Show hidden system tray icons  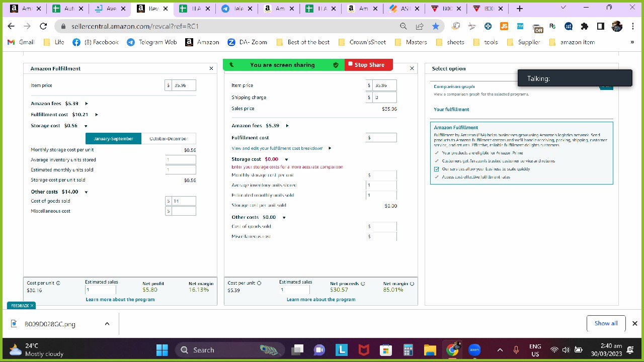500,350
